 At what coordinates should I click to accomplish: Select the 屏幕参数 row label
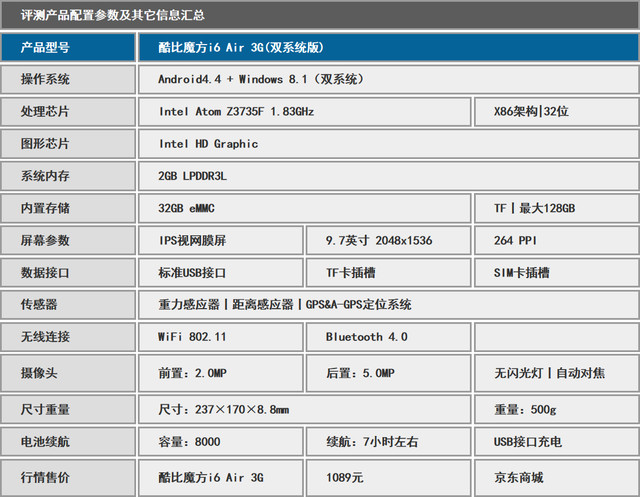(68, 240)
